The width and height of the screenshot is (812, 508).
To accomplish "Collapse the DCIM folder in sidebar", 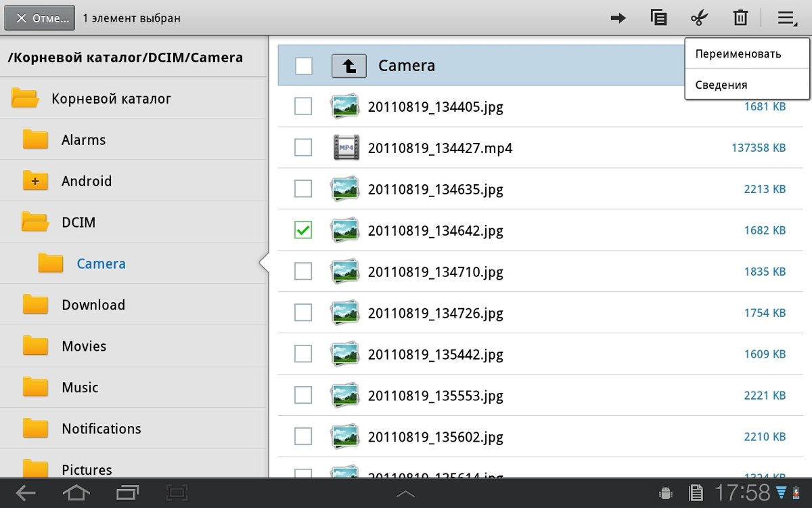I will [35, 222].
